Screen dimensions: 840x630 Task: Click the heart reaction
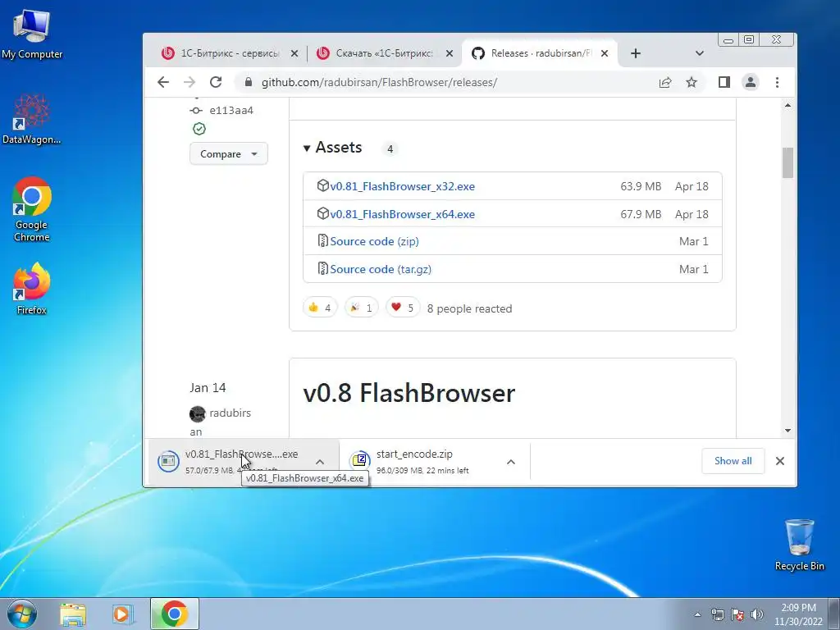pyautogui.click(x=402, y=308)
